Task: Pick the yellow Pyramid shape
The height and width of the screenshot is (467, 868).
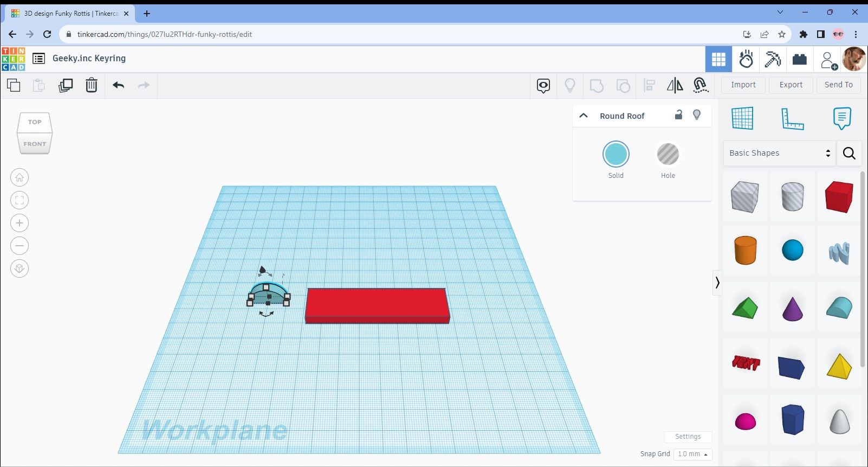Action: [x=839, y=366]
